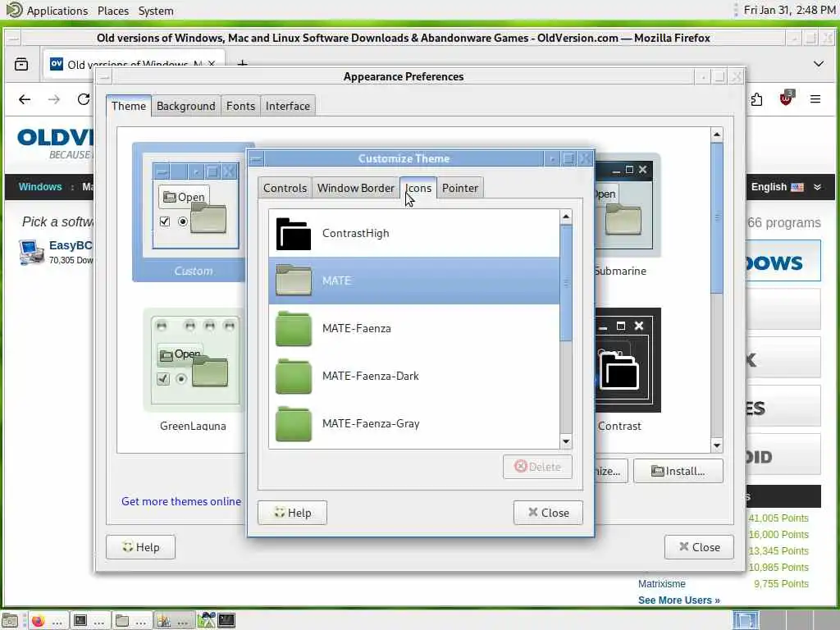Screen dimensions: 840x630
Task: Click Firefox button in bottom taskbar
Action: tap(48, 621)
